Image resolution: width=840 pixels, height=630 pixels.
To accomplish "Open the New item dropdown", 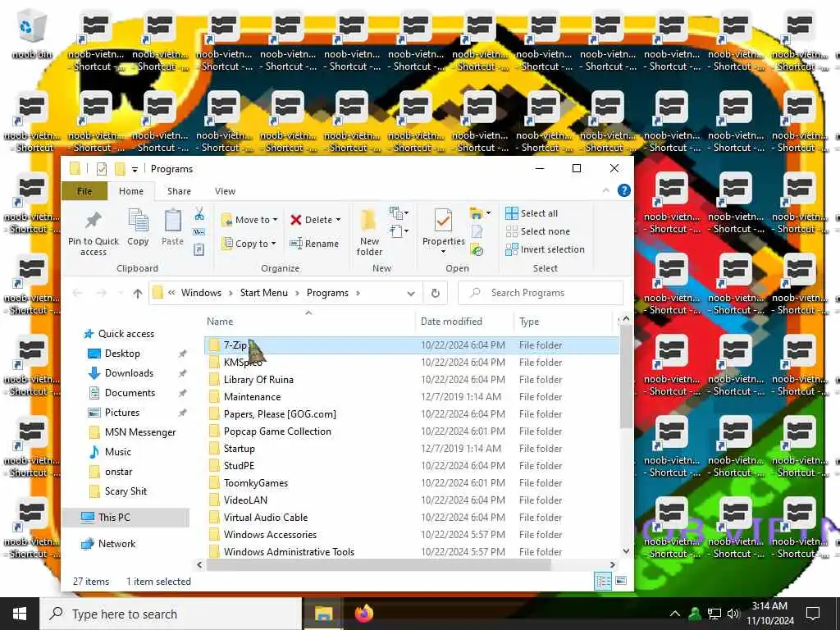I will click(x=399, y=213).
